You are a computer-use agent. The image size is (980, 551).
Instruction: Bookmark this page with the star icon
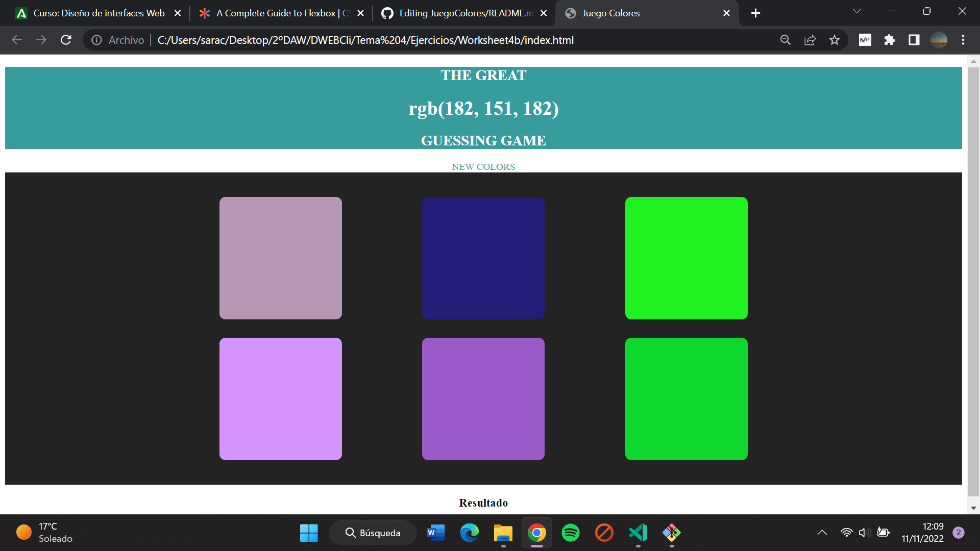(835, 40)
